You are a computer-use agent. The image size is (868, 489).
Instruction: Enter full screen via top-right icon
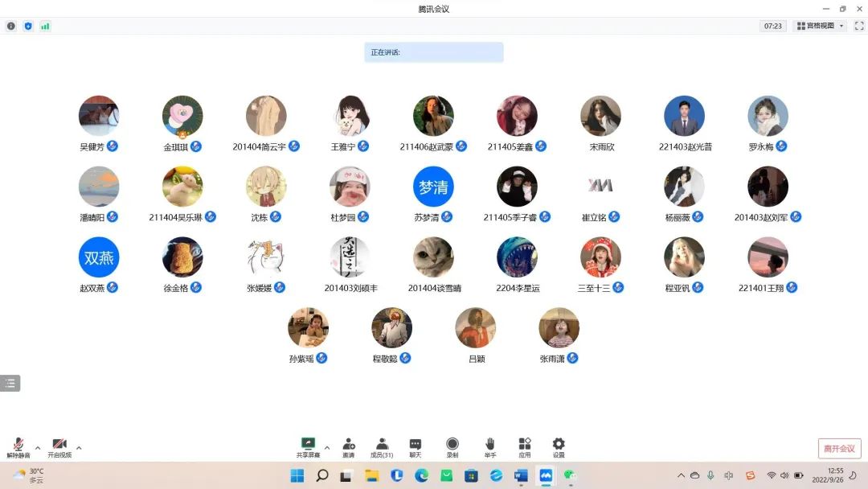tap(858, 26)
